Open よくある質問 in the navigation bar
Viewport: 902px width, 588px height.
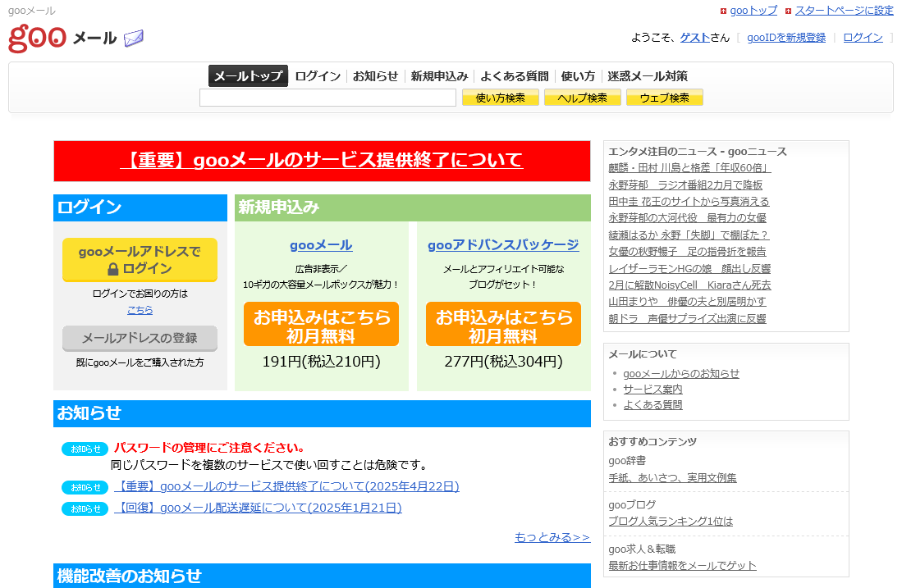(515, 76)
